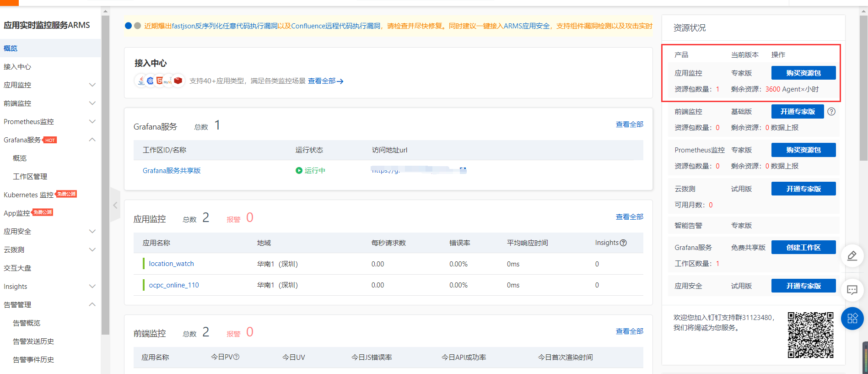
Task: Click 华南1 (深圳) in location_watch row
Action: coord(277,264)
